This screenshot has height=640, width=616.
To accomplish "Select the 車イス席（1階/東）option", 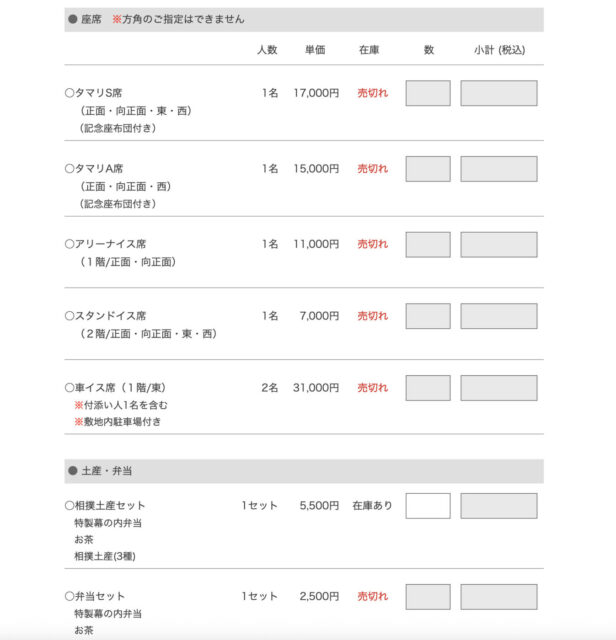I will pyautogui.click(x=70, y=388).
